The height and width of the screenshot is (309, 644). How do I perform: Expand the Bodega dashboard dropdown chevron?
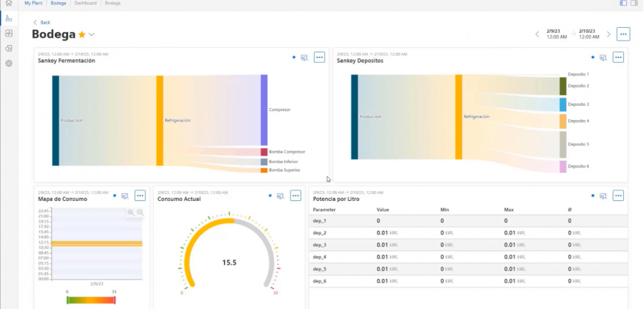(92, 34)
